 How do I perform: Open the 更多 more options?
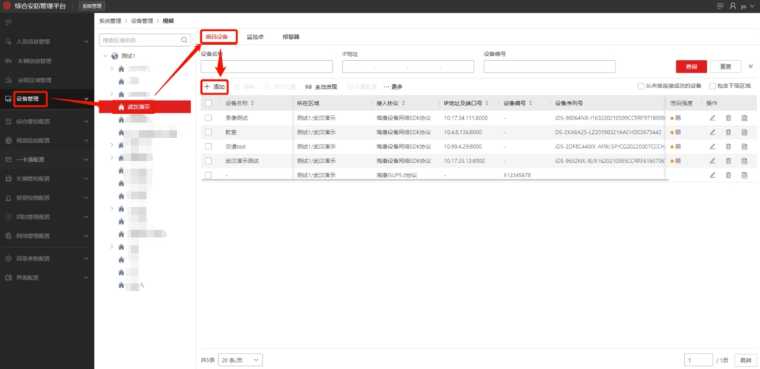[393, 87]
